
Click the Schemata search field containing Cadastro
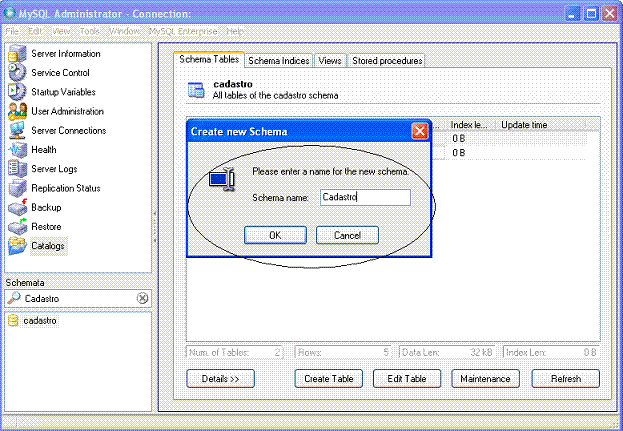pyautogui.click(x=78, y=298)
